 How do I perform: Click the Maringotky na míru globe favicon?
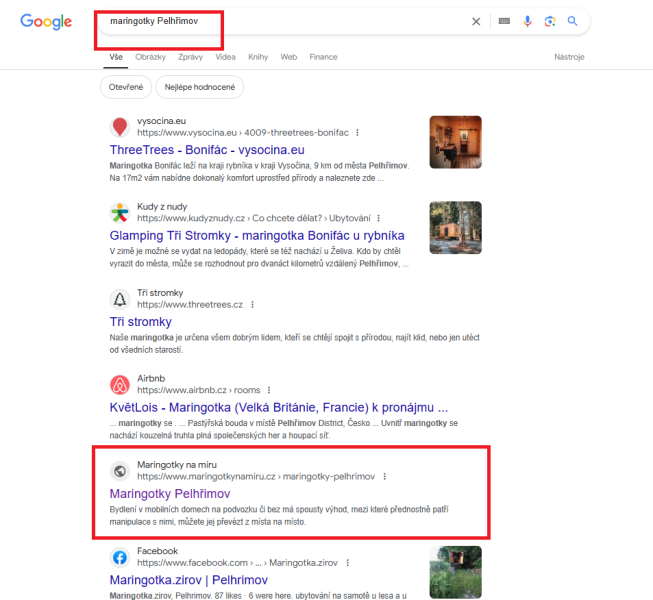click(x=120, y=471)
